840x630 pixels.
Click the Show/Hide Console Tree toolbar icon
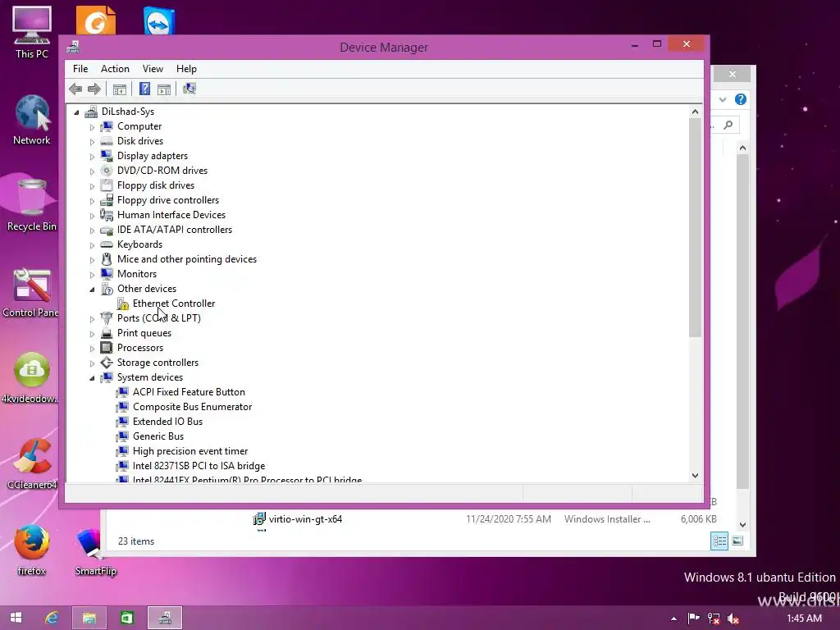[x=120, y=89]
